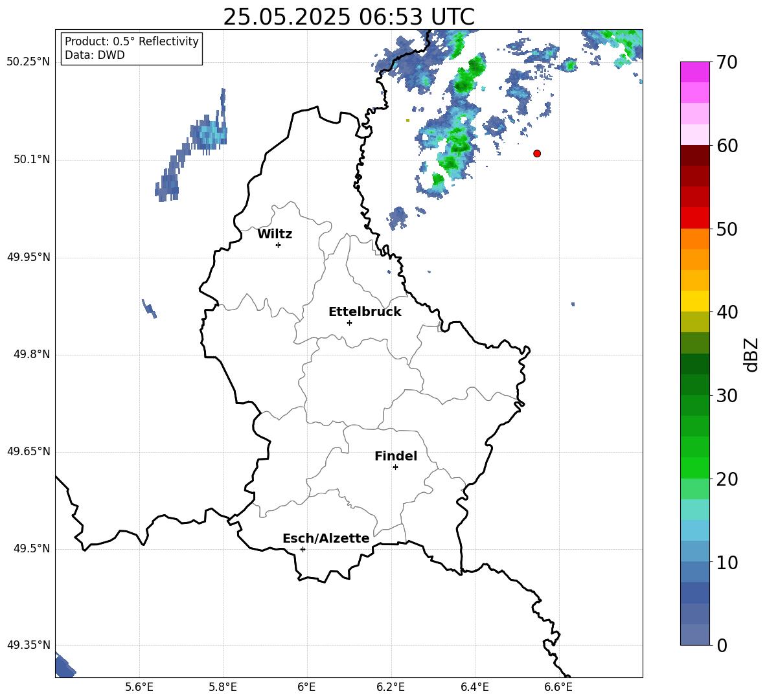Click the colorbar tick value 0
The image size is (767, 700).
pos(722,645)
